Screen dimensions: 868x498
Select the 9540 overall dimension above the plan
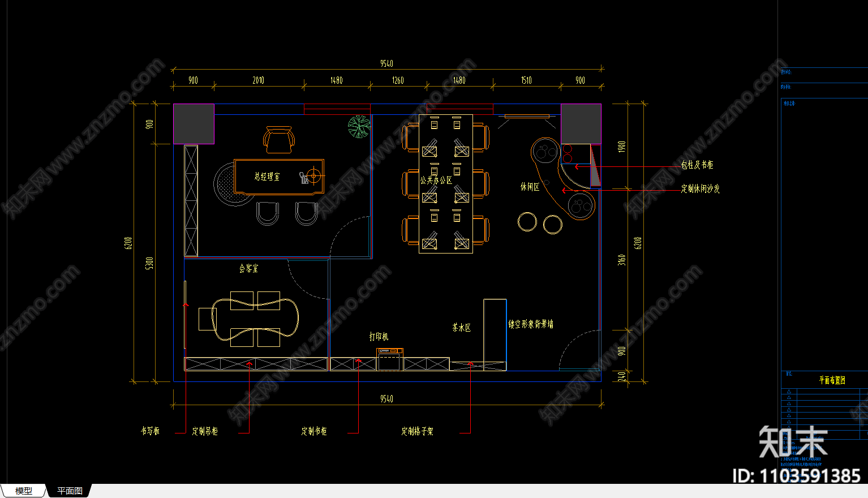[x=386, y=63]
